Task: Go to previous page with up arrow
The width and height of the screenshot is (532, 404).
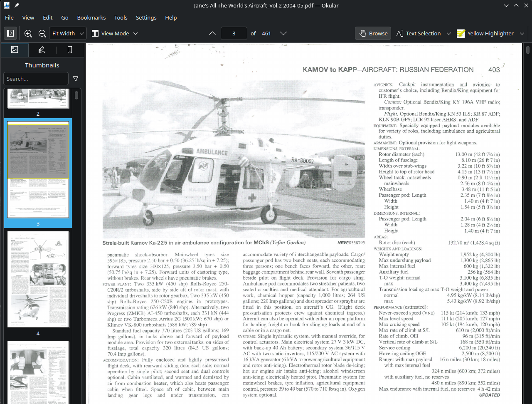Action: pyautogui.click(x=212, y=33)
